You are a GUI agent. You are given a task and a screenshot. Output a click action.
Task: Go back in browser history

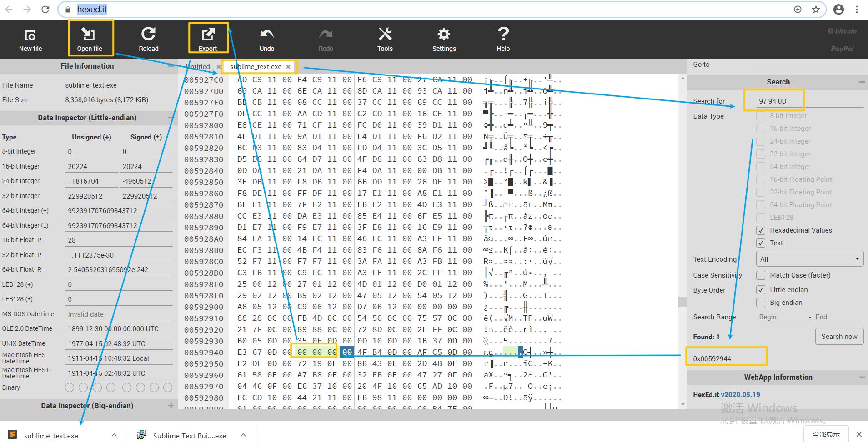point(9,9)
